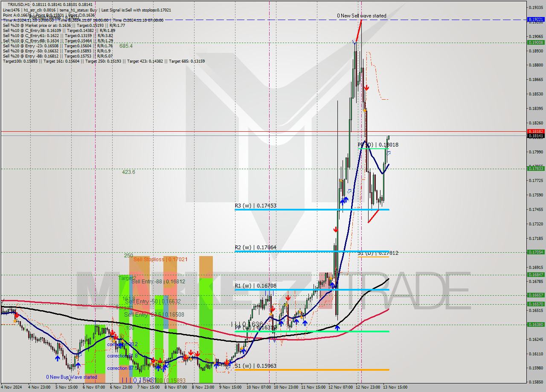Click the '9 Nov 15:00' time axis label

point(231,388)
